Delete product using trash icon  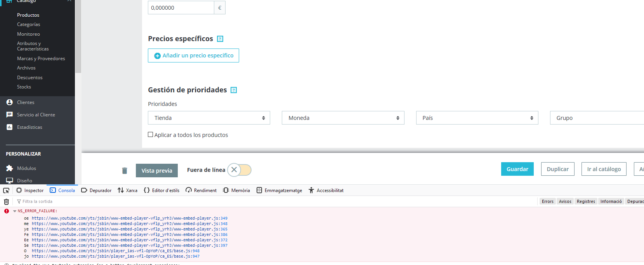coord(125,171)
